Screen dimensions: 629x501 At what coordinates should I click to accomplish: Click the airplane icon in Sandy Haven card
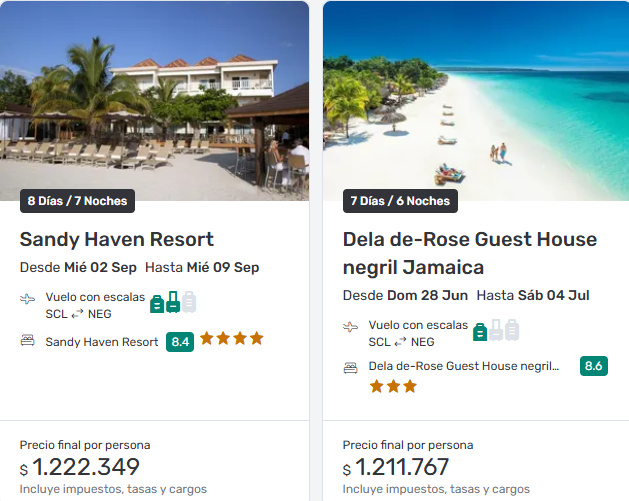[x=27, y=299]
